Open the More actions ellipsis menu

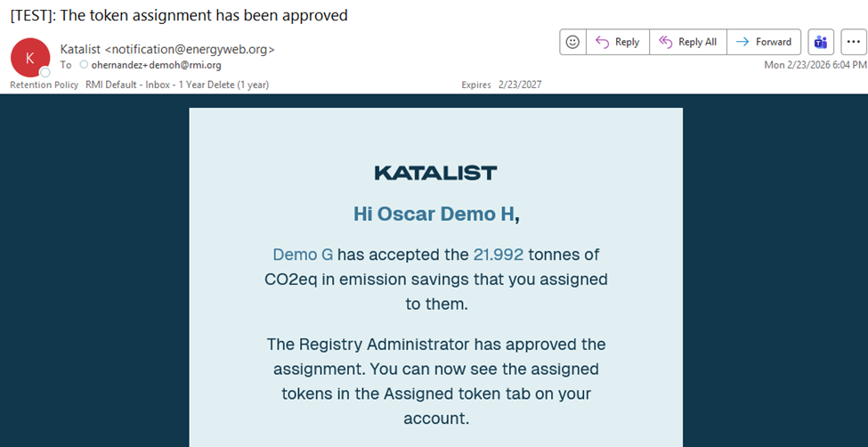click(x=853, y=42)
